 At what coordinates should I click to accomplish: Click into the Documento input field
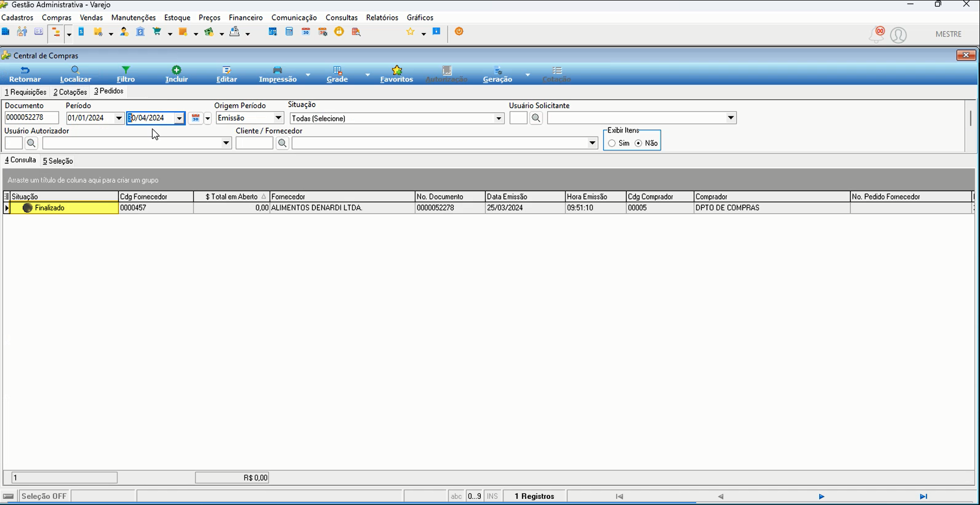coord(32,118)
